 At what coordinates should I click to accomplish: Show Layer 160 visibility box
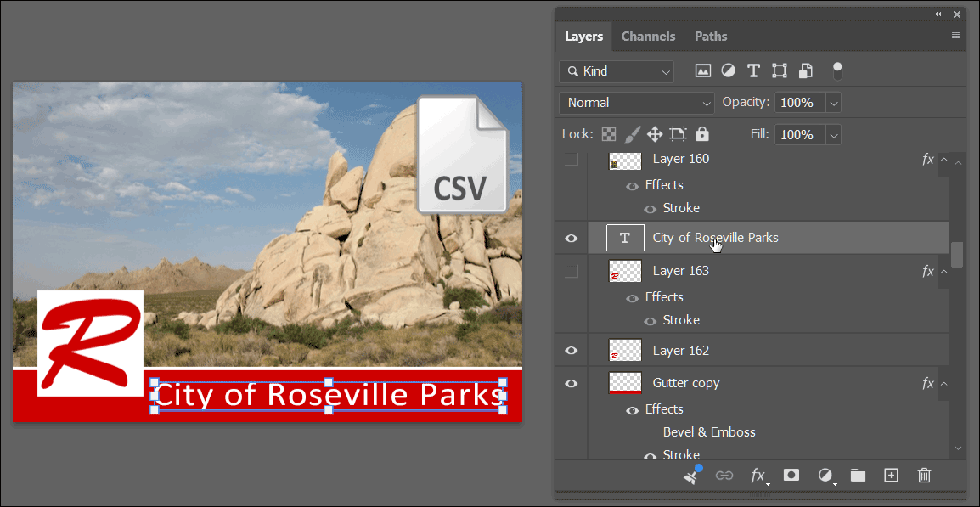point(572,159)
